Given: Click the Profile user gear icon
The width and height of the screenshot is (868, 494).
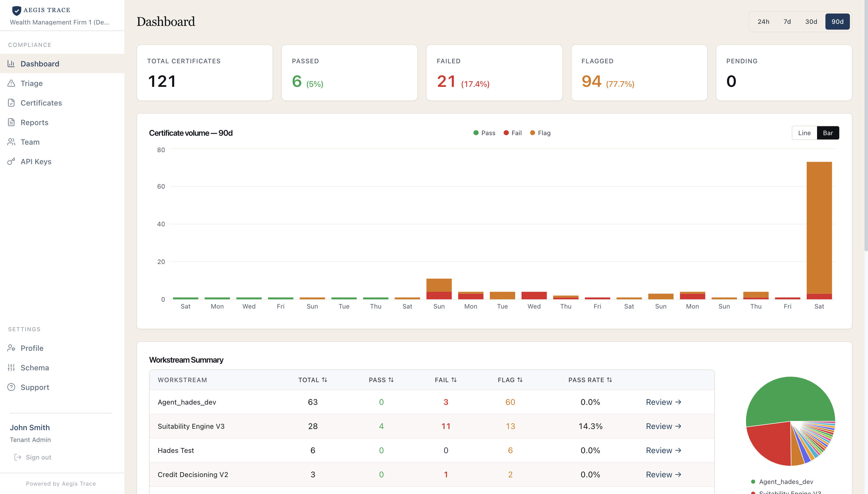Looking at the screenshot, I should pyautogui.click(x=11, y=348).
